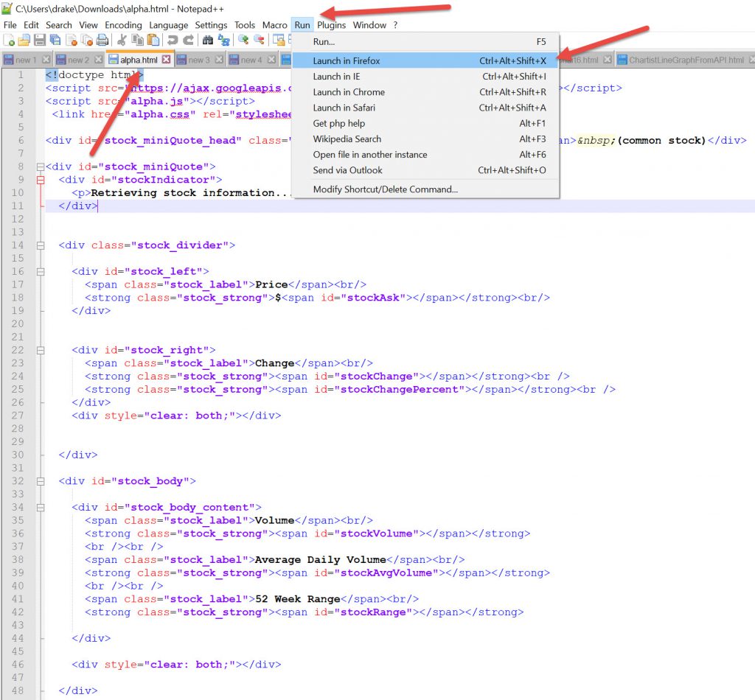Save the file using the Save icon
The height and width of the screenshot is (700, 755).
pos(39,40)
